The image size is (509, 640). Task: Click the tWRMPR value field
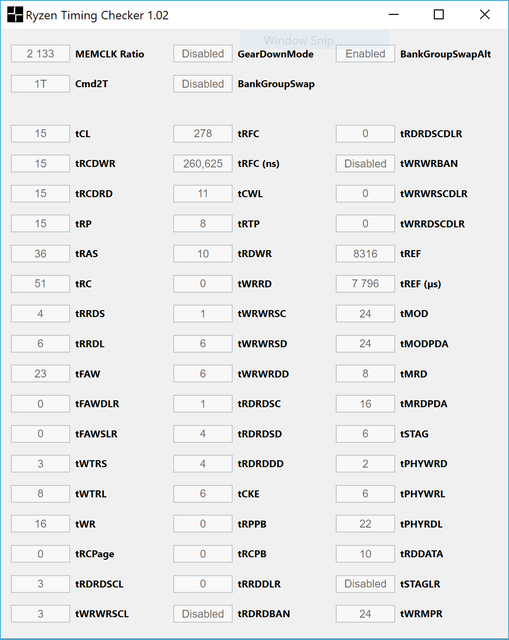(x=365, y=614)
